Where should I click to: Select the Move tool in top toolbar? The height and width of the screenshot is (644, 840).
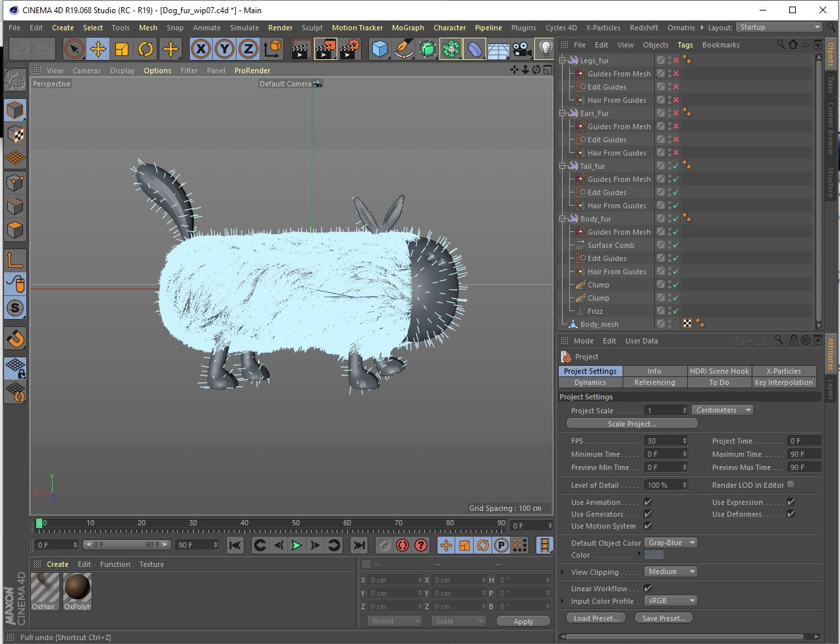tap(98, 49)
